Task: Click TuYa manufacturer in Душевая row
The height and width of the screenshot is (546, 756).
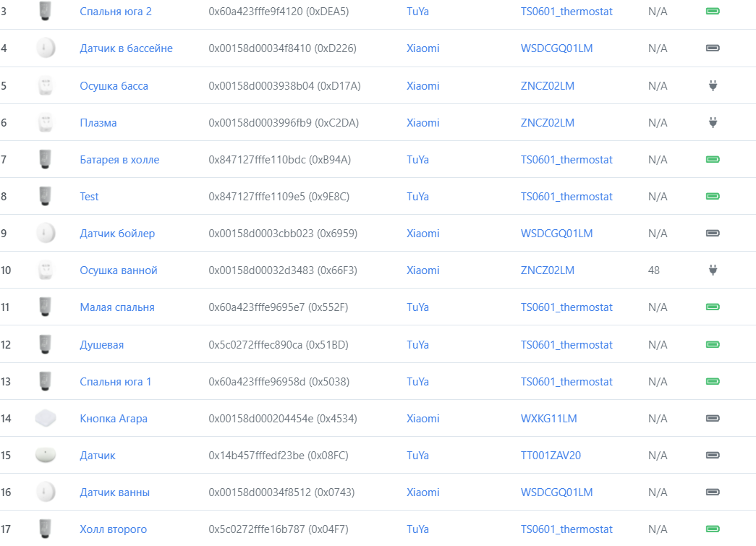Action: pyautogui.click(x=417, y=345)
